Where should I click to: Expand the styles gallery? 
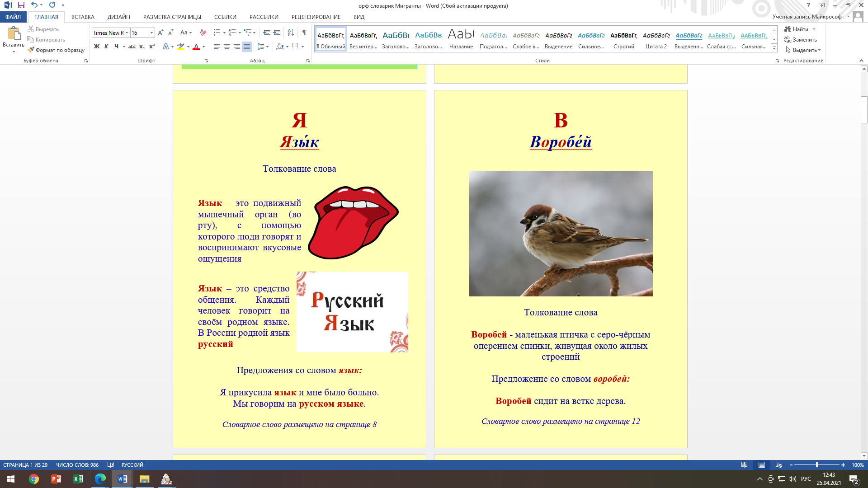[x=774, y=48]
